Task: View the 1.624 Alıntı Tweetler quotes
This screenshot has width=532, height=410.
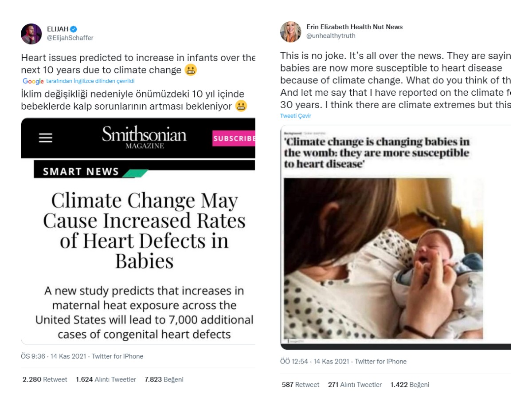Action: (x=106, y=379)
